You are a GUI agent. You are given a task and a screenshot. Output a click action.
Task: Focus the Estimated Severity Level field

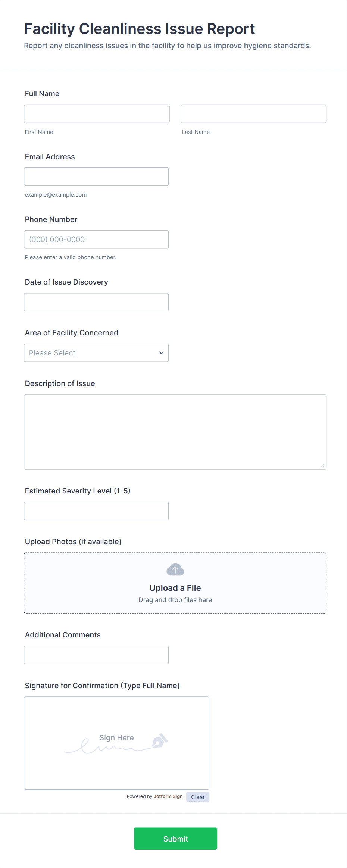96,511
